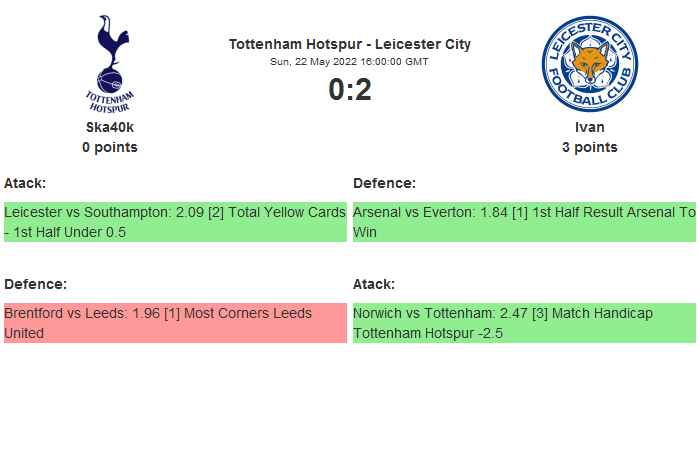Click Ska40k's "0 points" label
Viewport: 700px width, 460px height.
110,147
